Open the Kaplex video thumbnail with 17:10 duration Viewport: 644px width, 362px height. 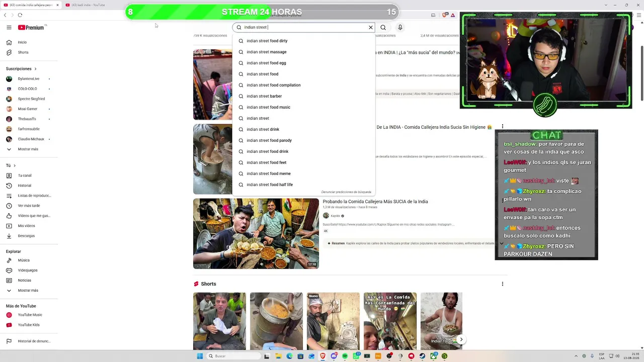pos(256,233)
